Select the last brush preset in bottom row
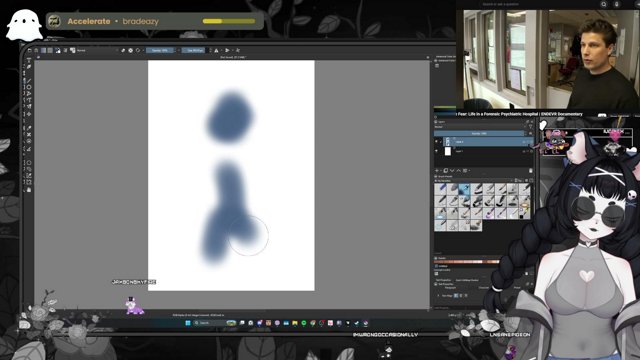640x360 pixels. pos(476,225)
